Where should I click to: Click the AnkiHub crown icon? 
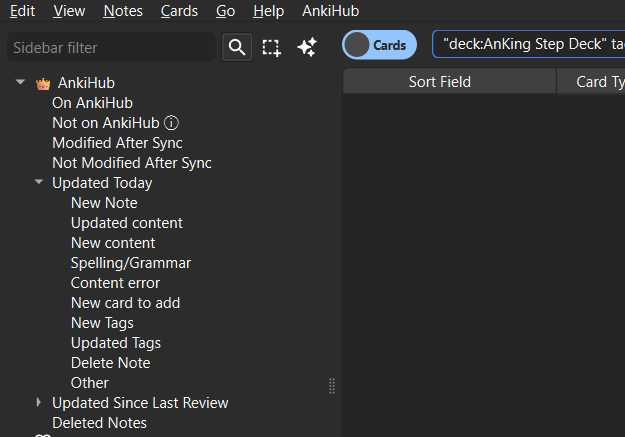[x=43, y=84]
